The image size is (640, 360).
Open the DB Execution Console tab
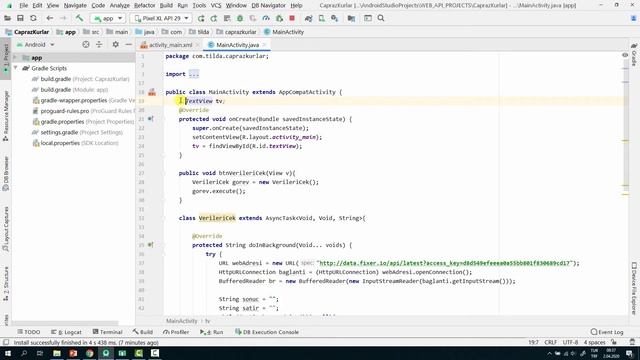coord(267,332)
